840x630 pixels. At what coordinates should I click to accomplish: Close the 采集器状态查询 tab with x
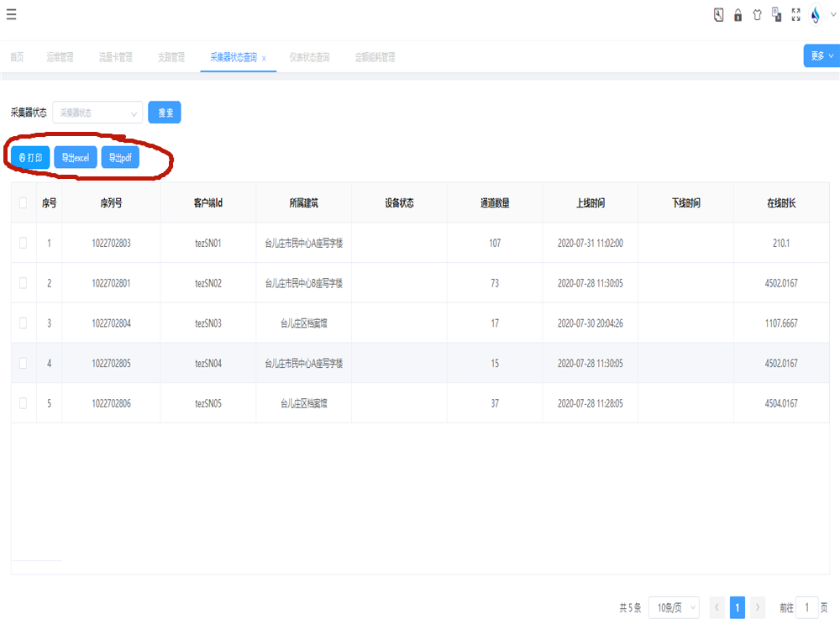(264, 58)
